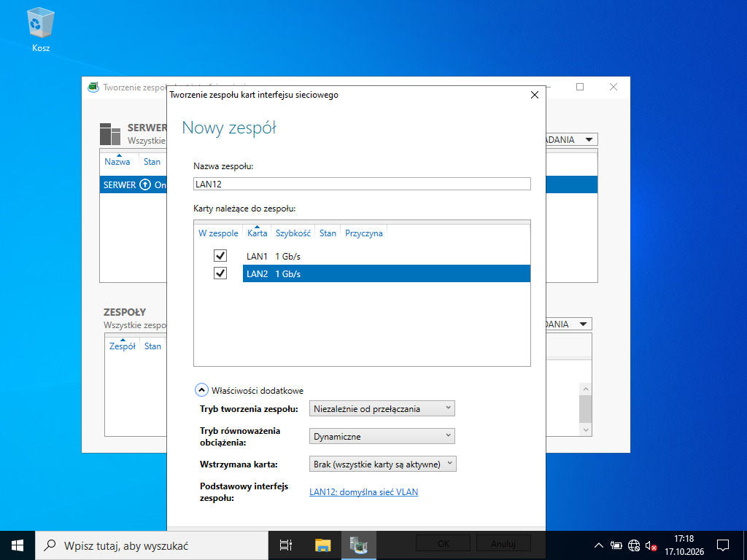Click the SERWERY section icon in background window
Image resolution: width=747 pixels, height=560 pixels.
(110, 134)
